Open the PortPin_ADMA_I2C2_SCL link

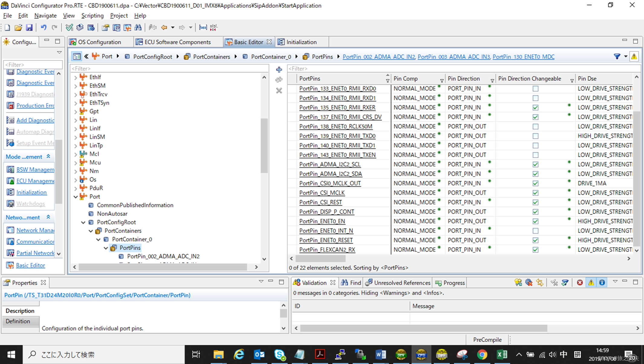[330, 164]
